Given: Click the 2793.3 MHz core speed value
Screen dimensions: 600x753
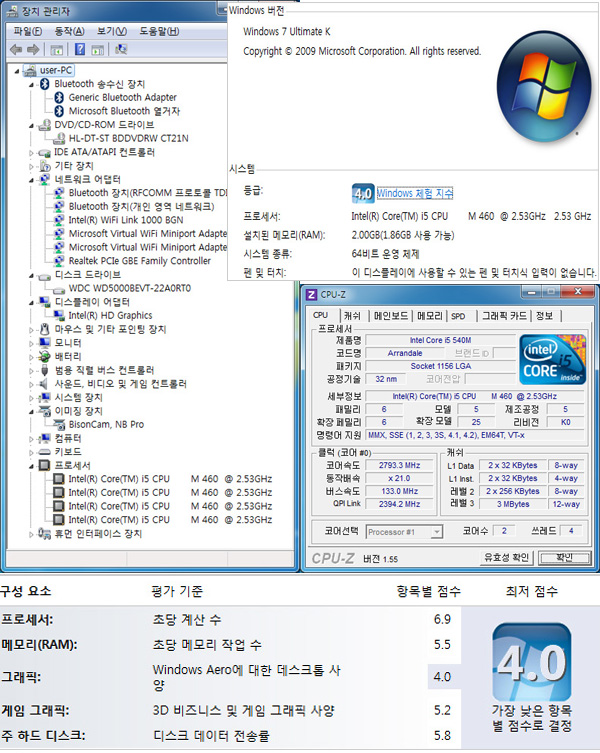Looking at the screenshot, I should [399, 465].
